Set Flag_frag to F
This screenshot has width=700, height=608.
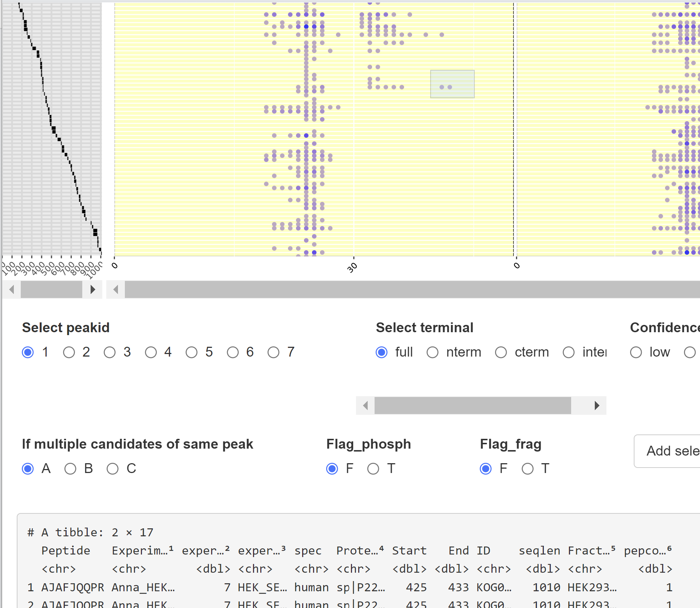[x=486, y=469]
